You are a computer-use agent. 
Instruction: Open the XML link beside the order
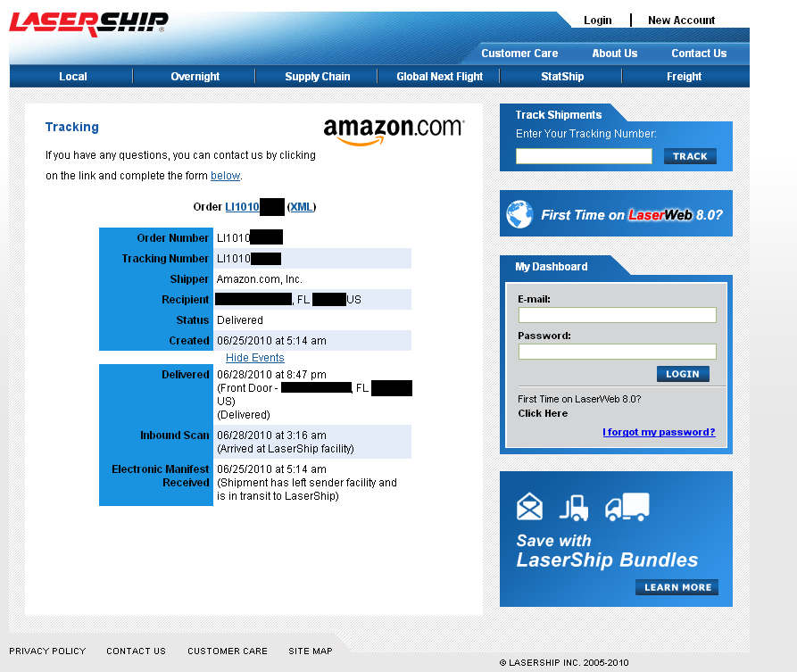point(302,207)
